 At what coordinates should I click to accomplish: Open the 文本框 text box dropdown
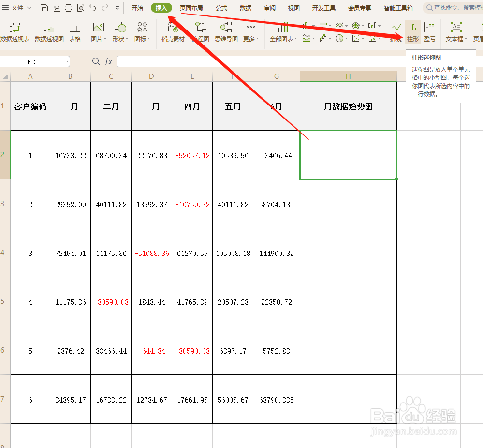pyautogui.click(x=456, y=32)
